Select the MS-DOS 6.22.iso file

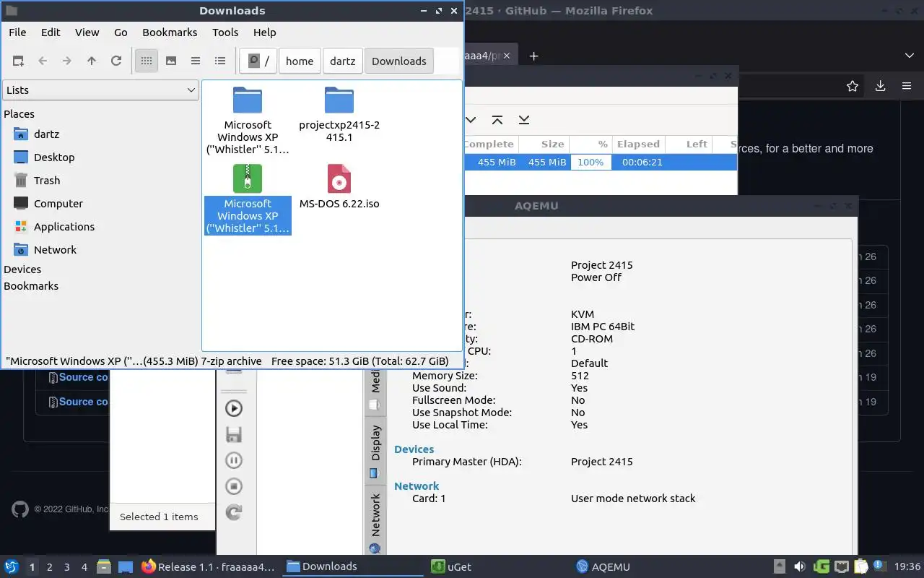(x=339, y=186)
